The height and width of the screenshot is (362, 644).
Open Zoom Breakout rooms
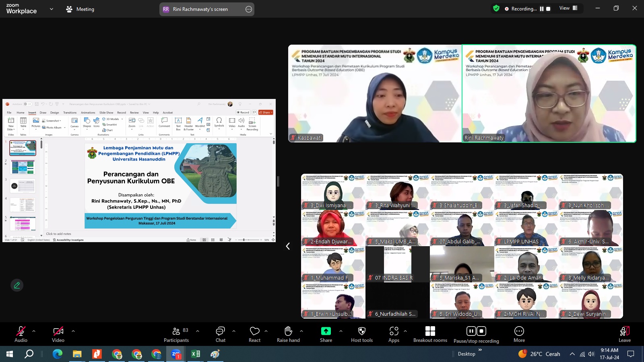430,334
